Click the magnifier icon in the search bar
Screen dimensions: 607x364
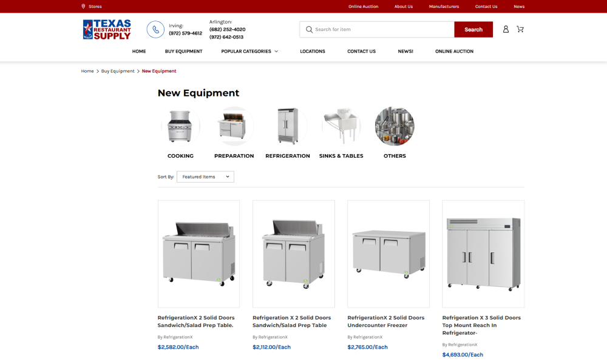(309, 29)
